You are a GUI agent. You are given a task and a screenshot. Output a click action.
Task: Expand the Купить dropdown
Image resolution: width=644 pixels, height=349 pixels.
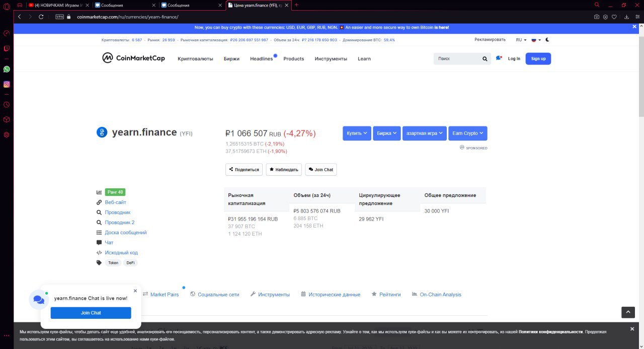tap(357, 133)
